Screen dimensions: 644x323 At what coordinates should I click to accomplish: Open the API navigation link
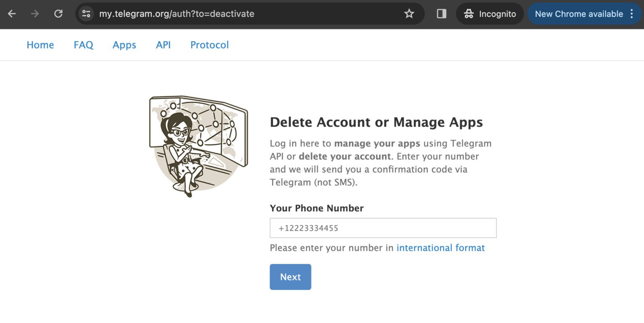tap(163, 45)
